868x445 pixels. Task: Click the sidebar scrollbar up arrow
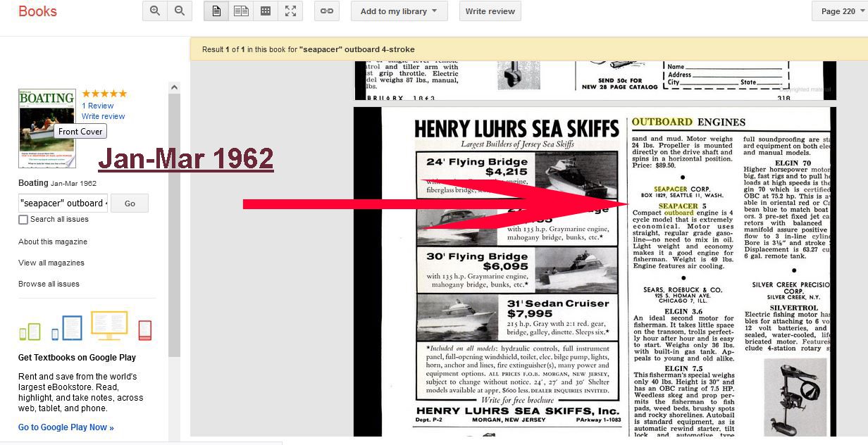click(174, 87)
